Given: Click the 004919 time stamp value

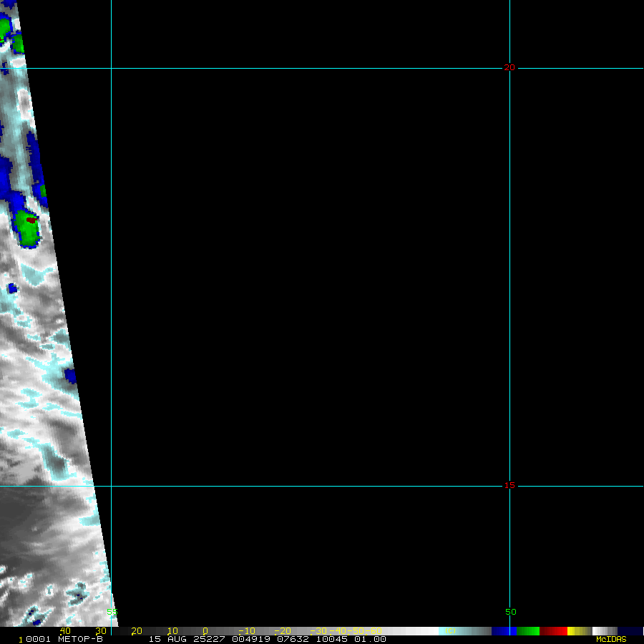Looking at the screenshot, I should coord(251,639).
